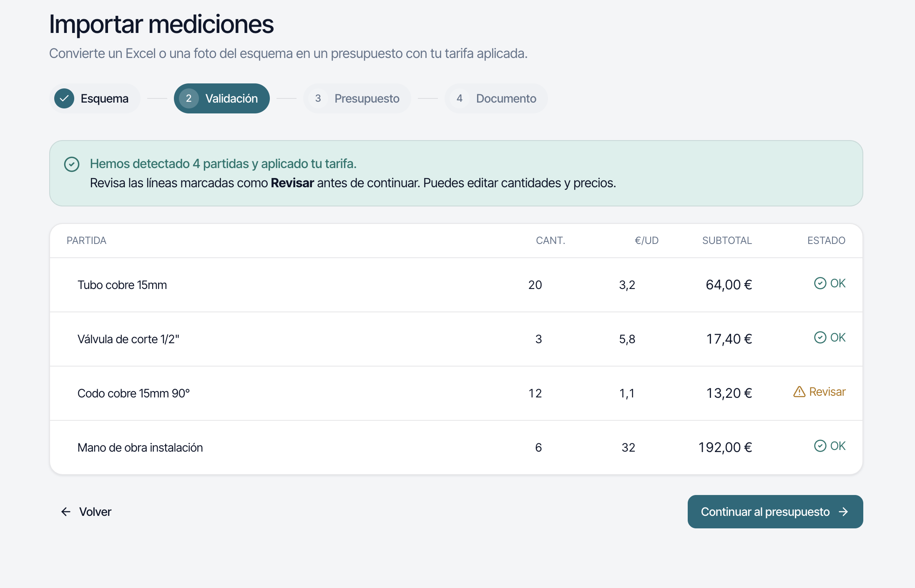Click the step number 4 badge
The image size is (915, 588).
(x=460, y=98)
